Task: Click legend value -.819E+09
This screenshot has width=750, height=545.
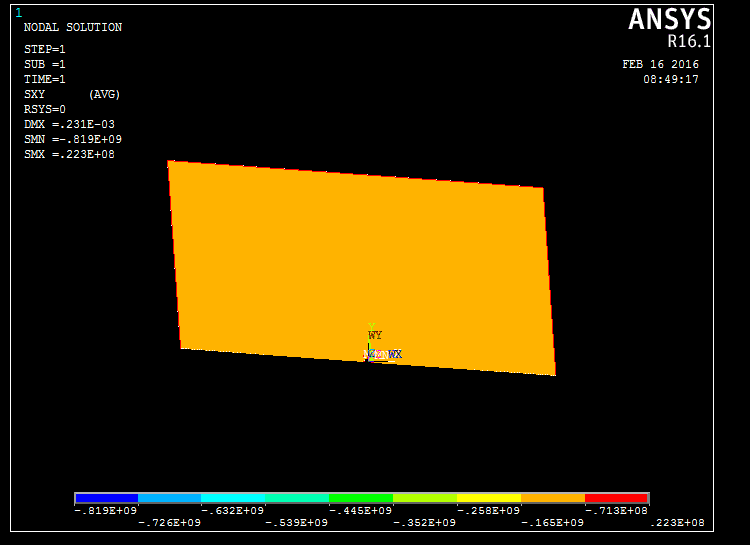Action: tap(106, 511)
